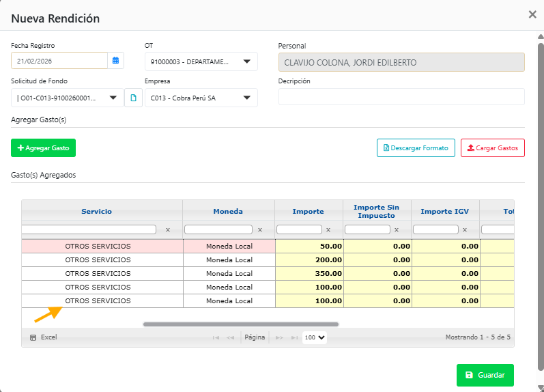
Task: Clear the Importe column filter
Action: 328,230
